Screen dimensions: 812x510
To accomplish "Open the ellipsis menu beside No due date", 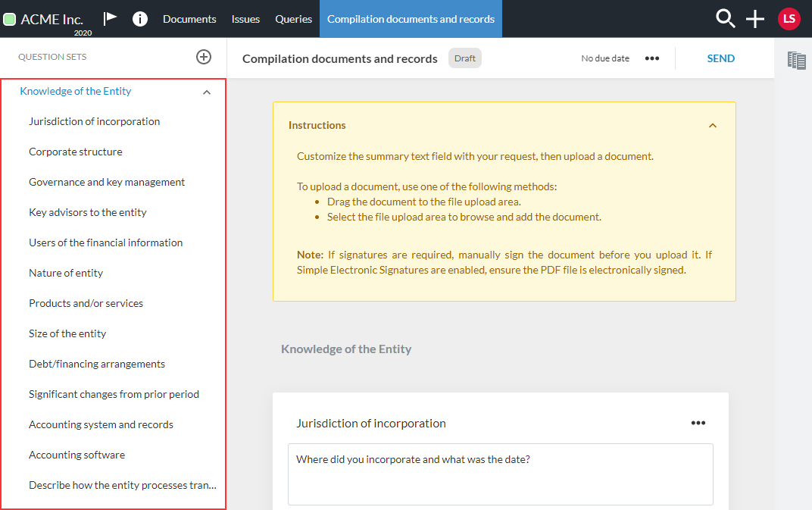I will pyautogui.click(x=651, y=58).
